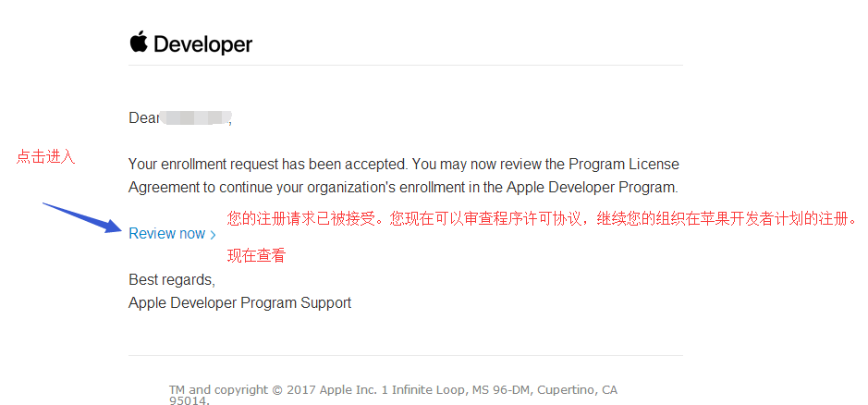Image resolution: width=868 pixels, height=405 pixels.
Task: Click the red 现在查看 text
Action: pyautogui.click(x=256, y=256)
